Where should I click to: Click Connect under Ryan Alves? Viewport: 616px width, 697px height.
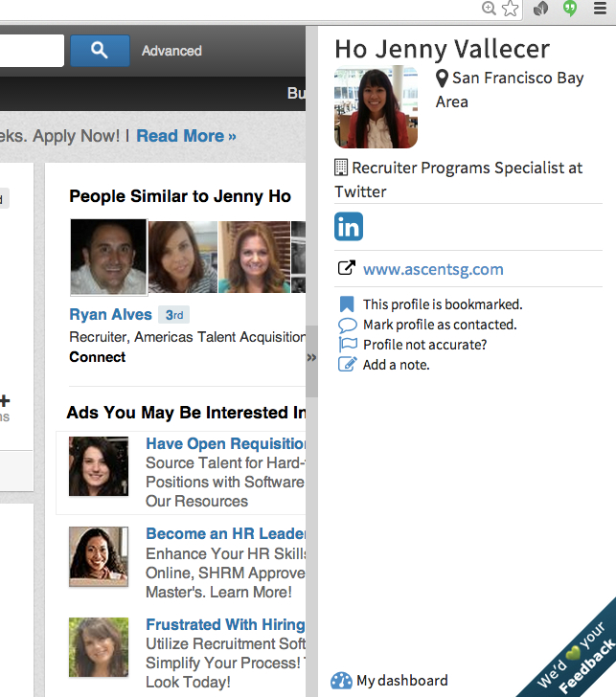[x=97, y=357]
